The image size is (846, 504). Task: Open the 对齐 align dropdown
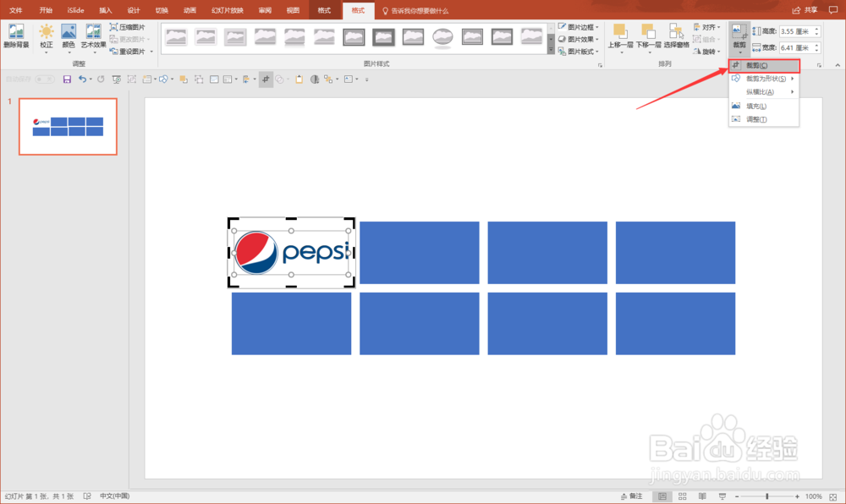[706, 27]
